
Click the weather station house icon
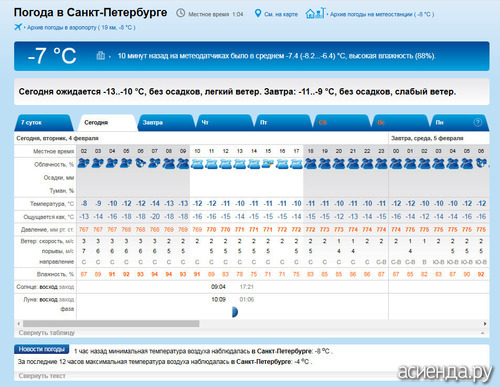coord(315,13)
